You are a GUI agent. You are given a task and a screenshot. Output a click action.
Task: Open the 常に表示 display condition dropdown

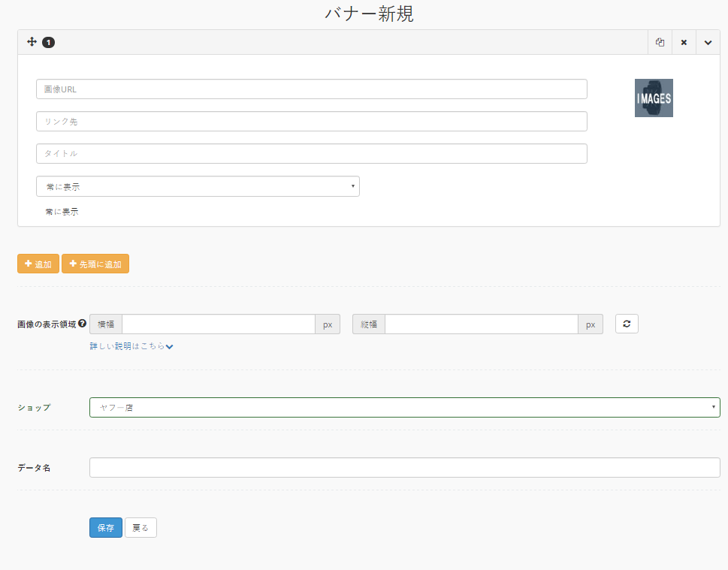point(198,186)
